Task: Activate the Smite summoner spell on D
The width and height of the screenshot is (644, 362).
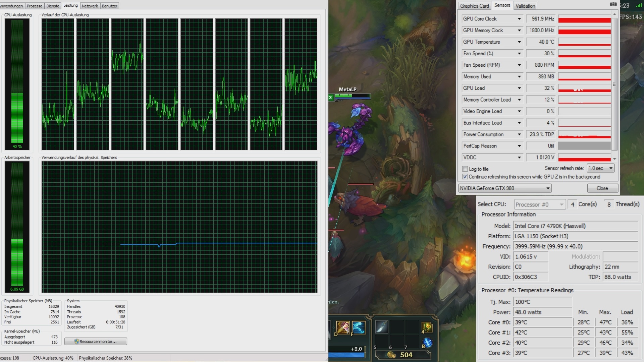Action: pyautogui.click(x=342, y=327)
